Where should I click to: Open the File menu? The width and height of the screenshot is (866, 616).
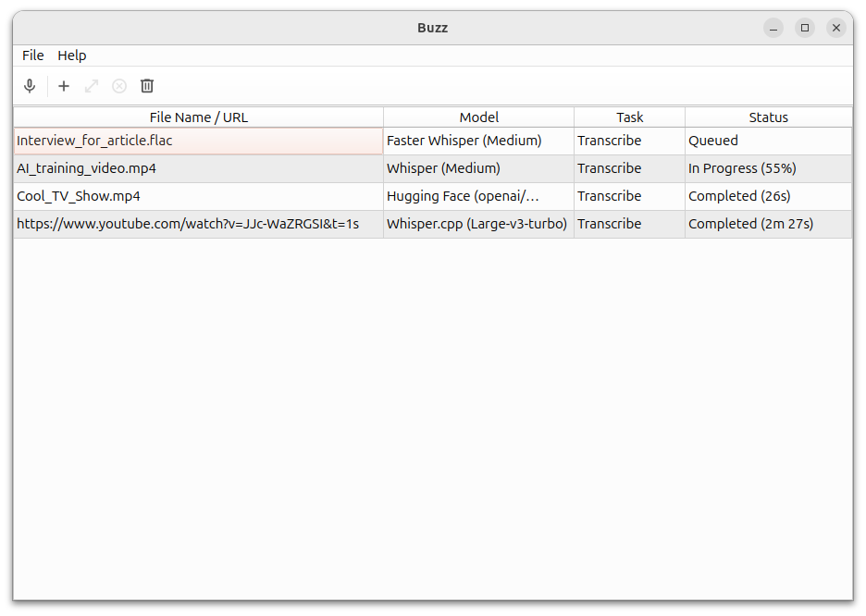coord(33,55)
